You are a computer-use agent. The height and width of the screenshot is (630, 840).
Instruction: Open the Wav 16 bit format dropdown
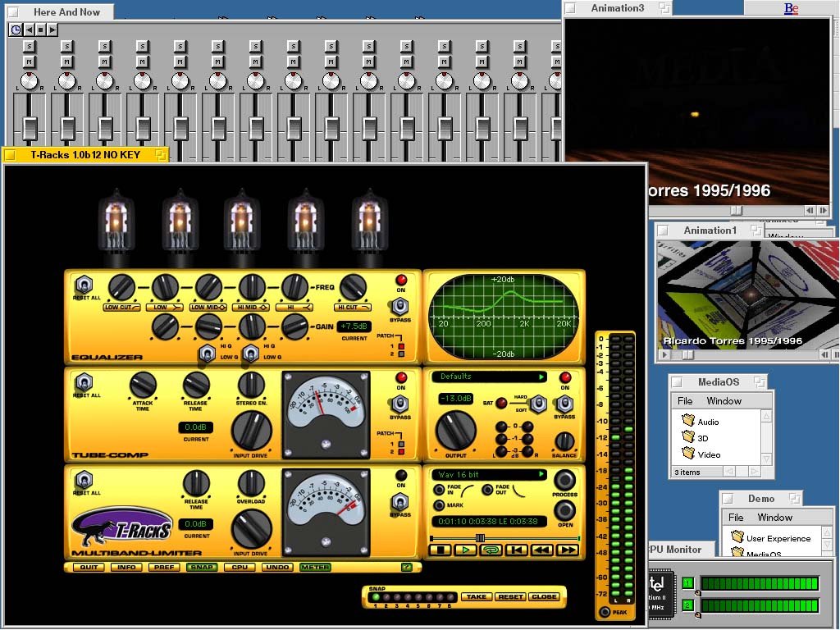point(489,474)
